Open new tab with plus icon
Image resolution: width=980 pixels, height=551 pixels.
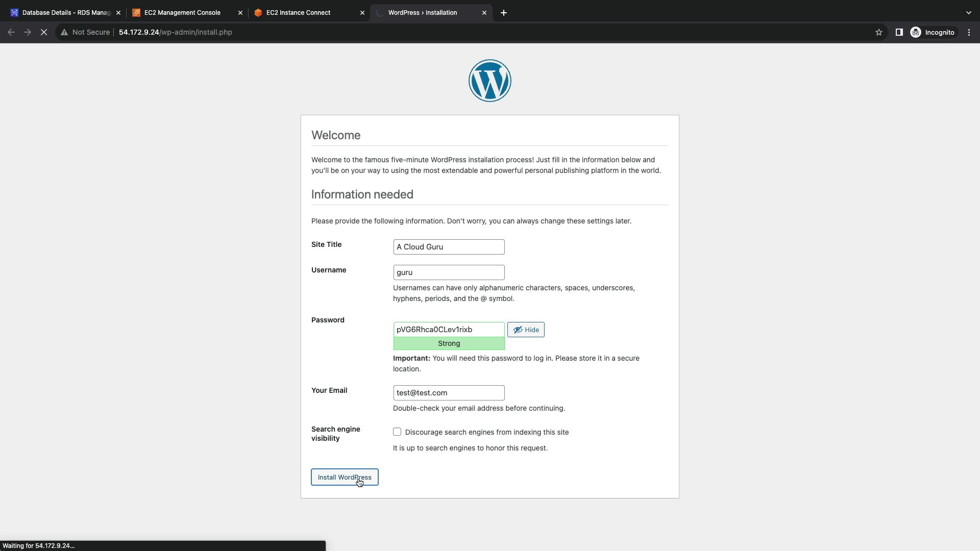tap(503, 13)
